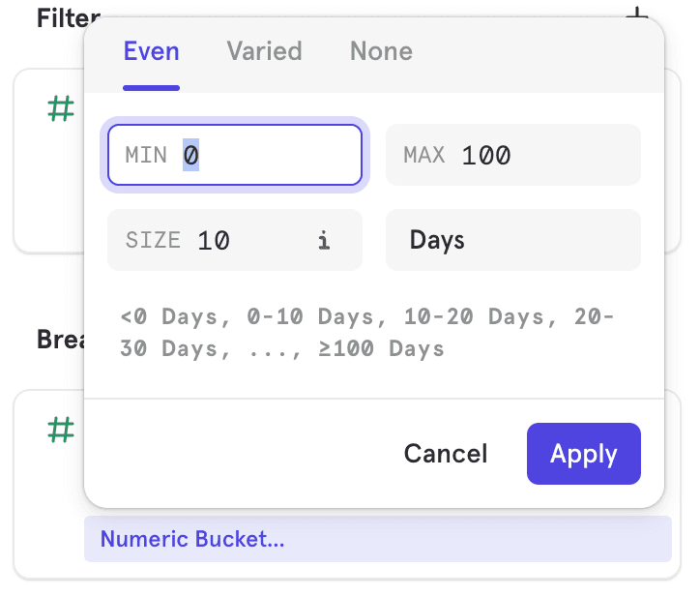Screen dimensions: 700x596
Task: Click into the MAX value field
Action: (x=541, y=155)
